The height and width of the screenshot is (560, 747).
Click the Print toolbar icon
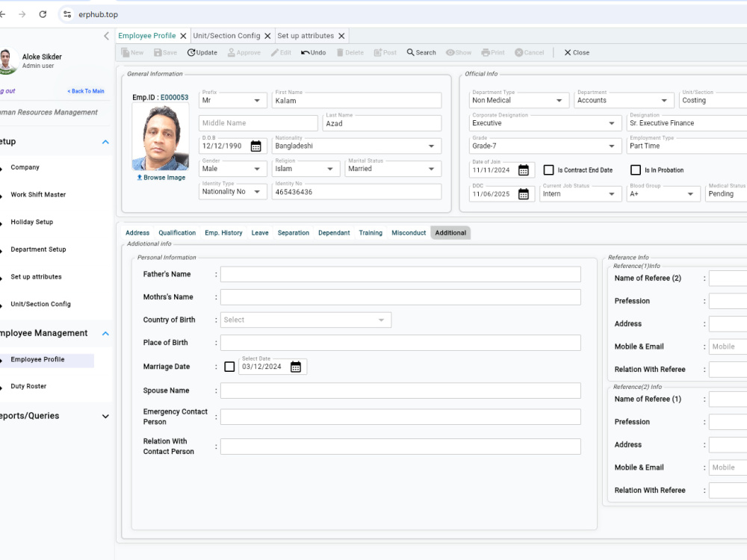(486, 52)
